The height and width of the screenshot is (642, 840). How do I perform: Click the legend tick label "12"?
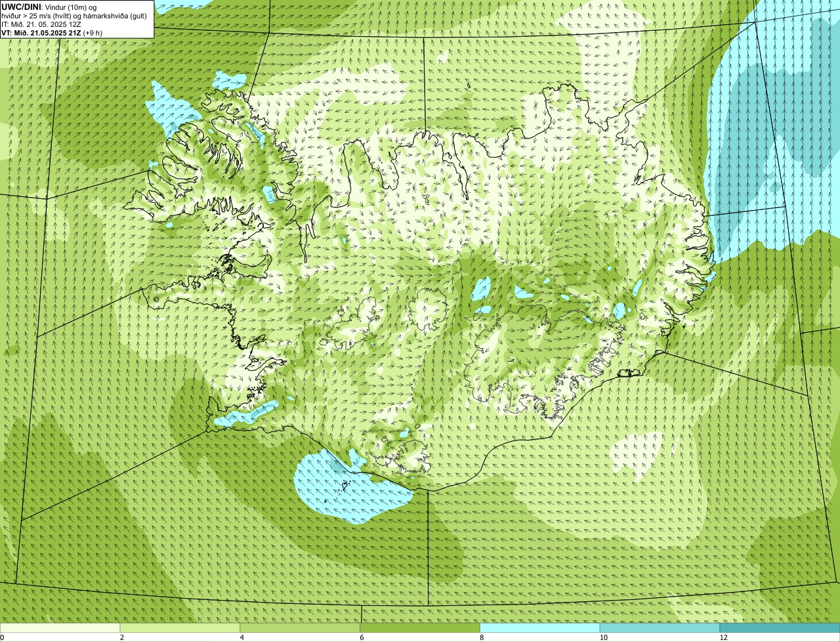click(723, 637)
